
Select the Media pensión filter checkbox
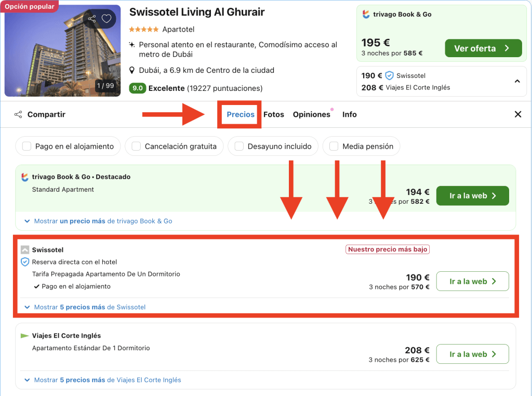tap(334, 147)
